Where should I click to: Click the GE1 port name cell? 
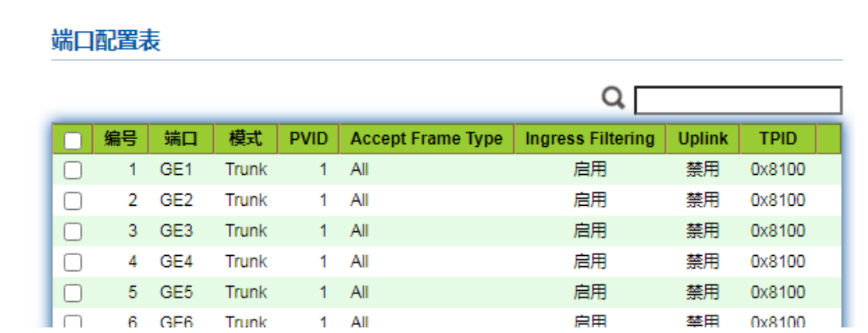point(176,169)
